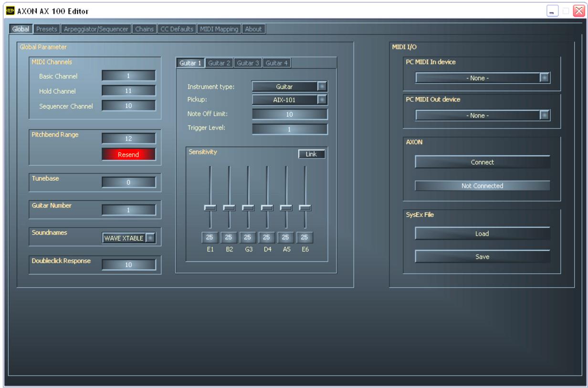Screen dimensions: 588x388
Task: Switch to the Presets tab
Action: (47, 29)
